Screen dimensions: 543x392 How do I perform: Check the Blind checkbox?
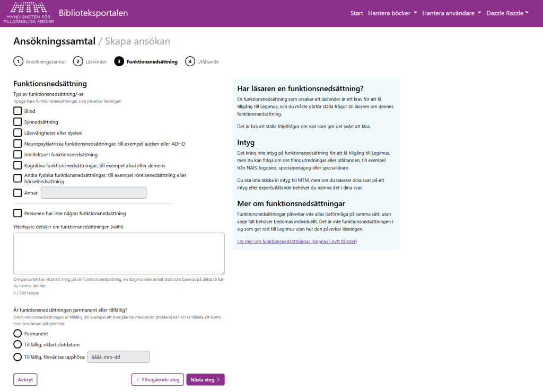17,111
